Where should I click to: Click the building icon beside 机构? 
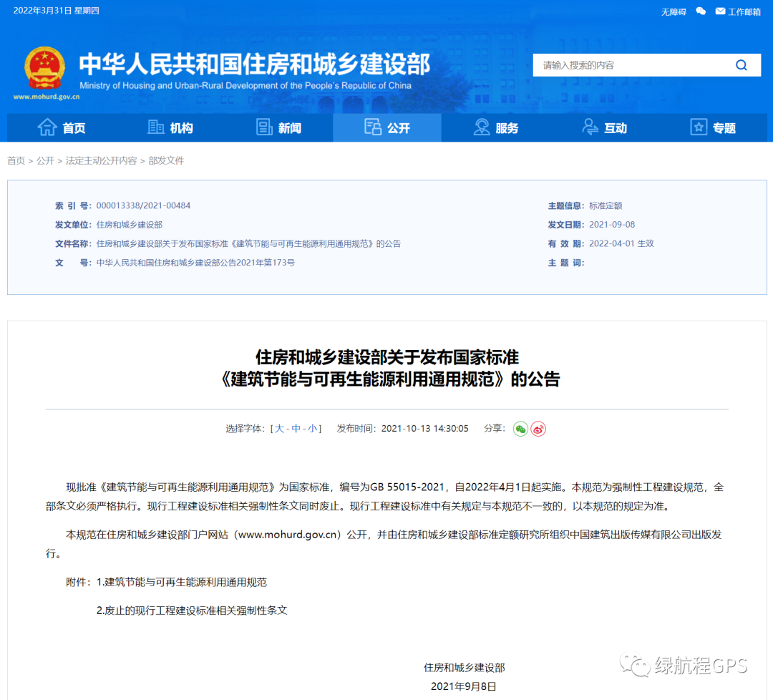(x=157, y=127)
